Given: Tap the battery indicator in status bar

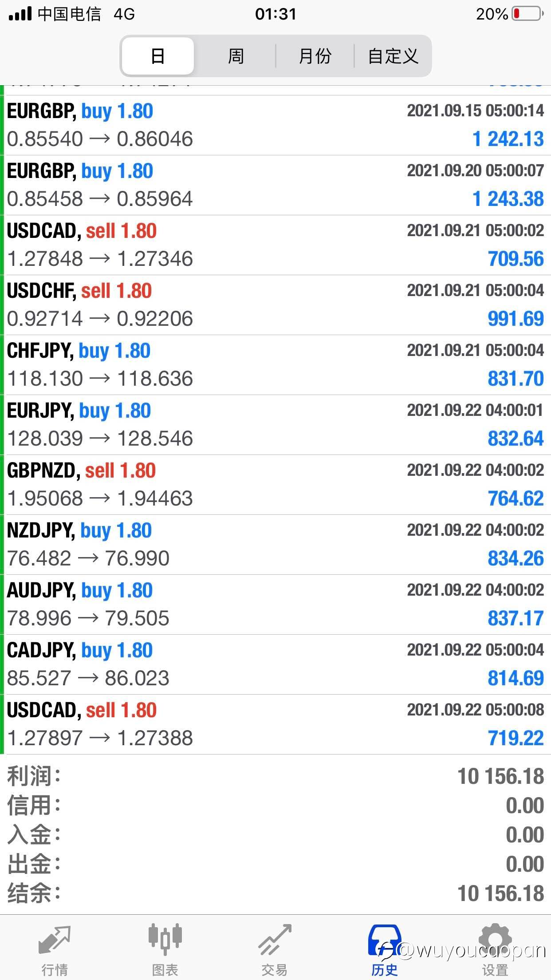Looking at the screenshot, I should (x=528, y=14).
